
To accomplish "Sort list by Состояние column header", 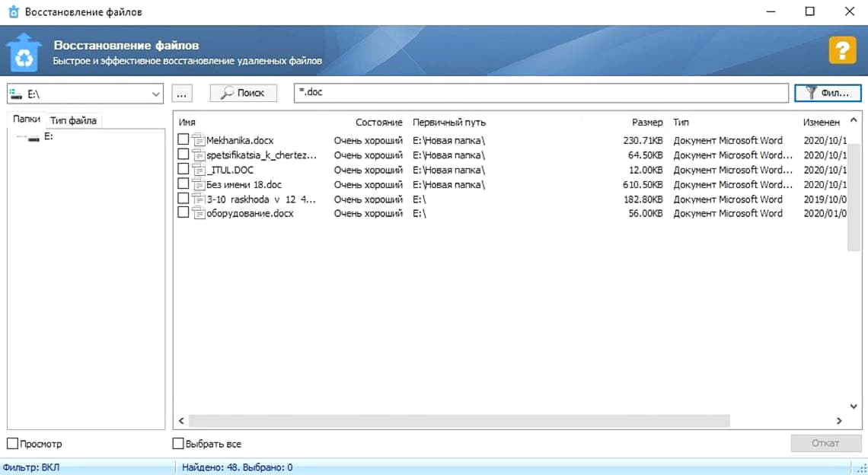I will click(378, 123).
